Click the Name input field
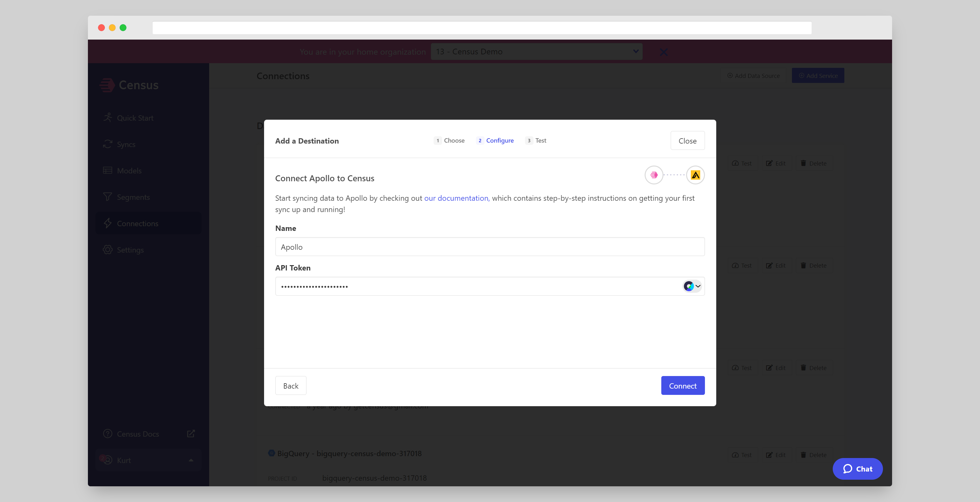 click(490, 247)
